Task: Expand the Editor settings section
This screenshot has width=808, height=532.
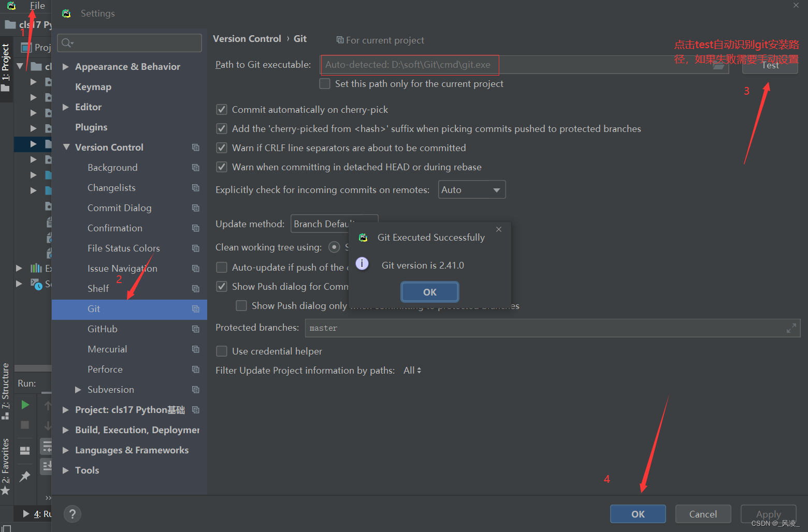Action: coord(66,107)
